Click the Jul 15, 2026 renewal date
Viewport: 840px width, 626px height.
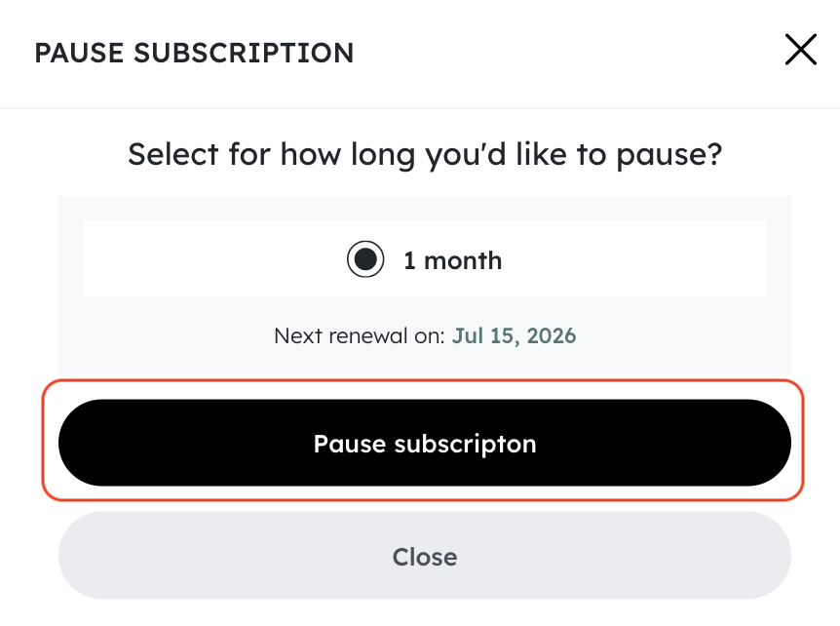coord(514,336)
